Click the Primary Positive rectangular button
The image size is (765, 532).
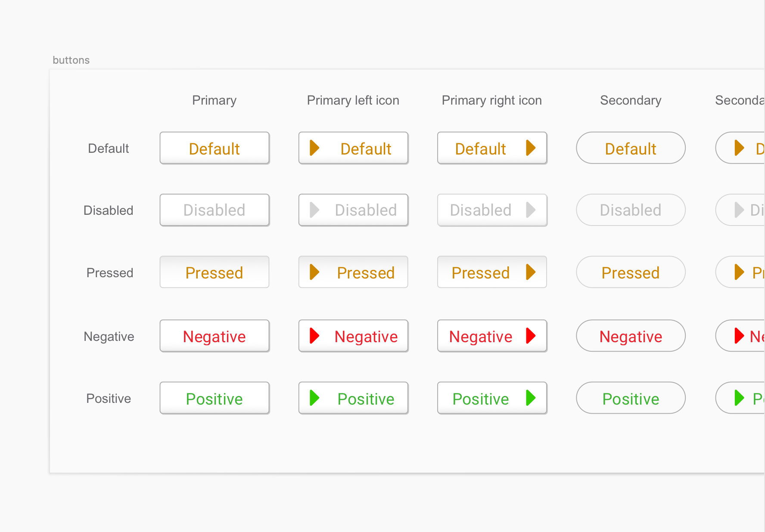click(x=215, y=398)
